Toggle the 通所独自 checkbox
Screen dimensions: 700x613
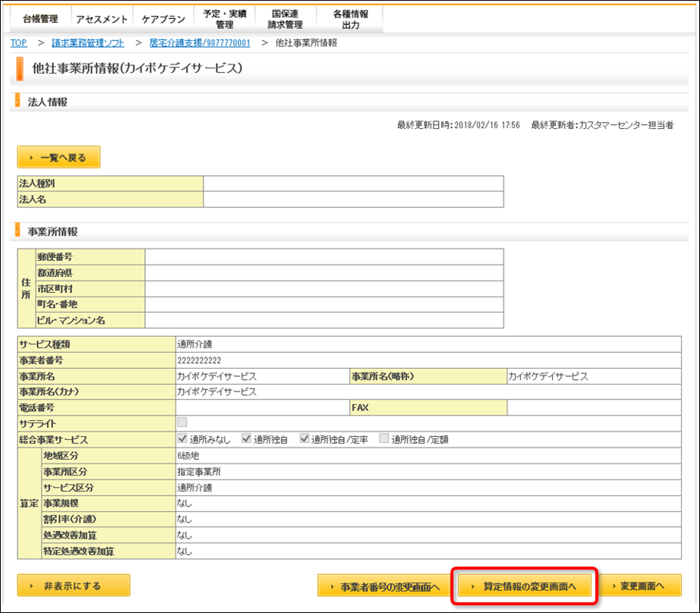tap(246, 439)
